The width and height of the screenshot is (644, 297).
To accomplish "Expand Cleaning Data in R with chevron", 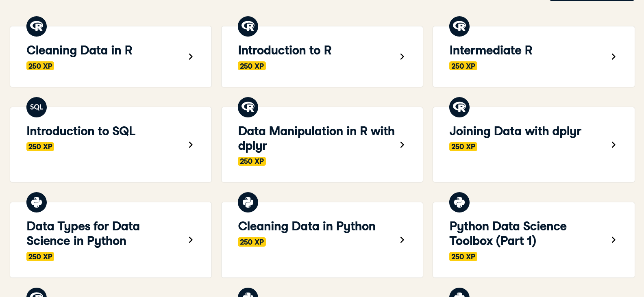I will coord(191,56).
